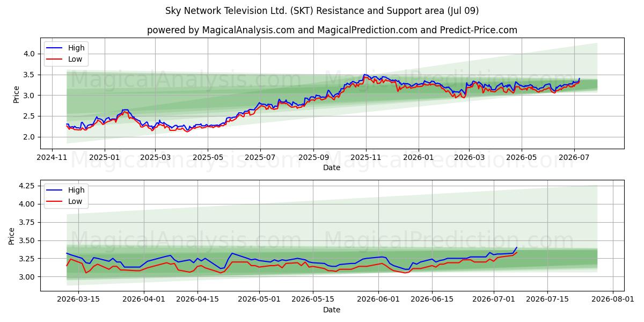Click the '2025-09' tick label

pyautogui.click(x=313, y=157)
